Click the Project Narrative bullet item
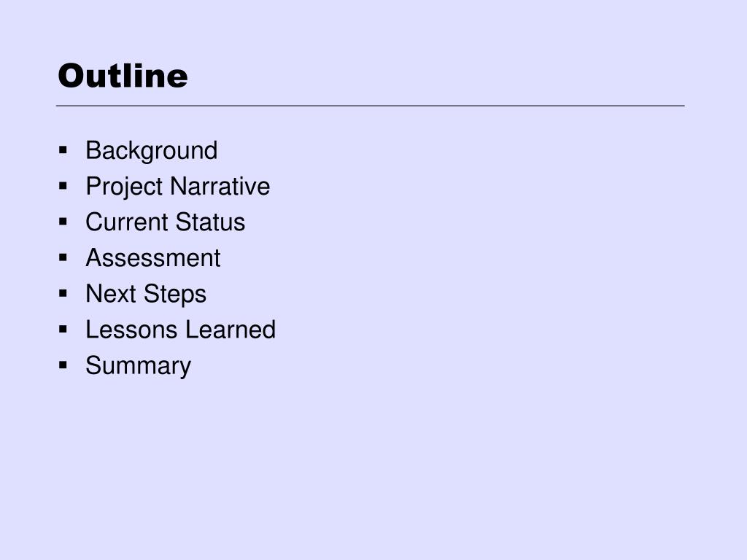The height and width of the screenshot is (560, 747). tap(178, 187)
